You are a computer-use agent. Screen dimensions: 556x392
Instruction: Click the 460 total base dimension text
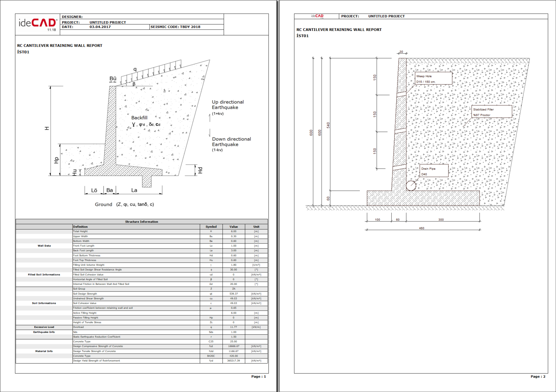coord(421,228)
